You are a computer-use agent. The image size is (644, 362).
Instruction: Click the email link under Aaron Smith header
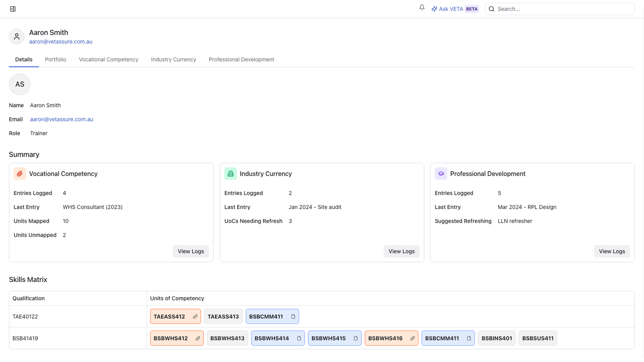click(x=61, y=42)
